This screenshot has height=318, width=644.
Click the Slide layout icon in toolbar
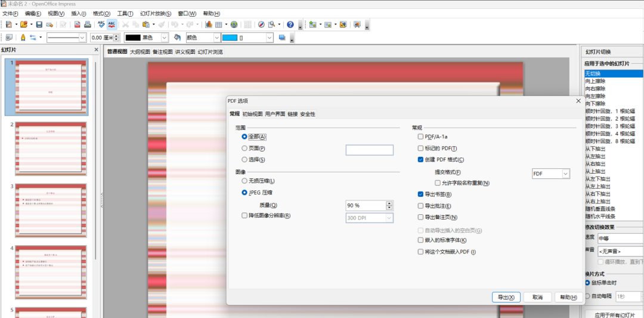click(x=328, y=24)
